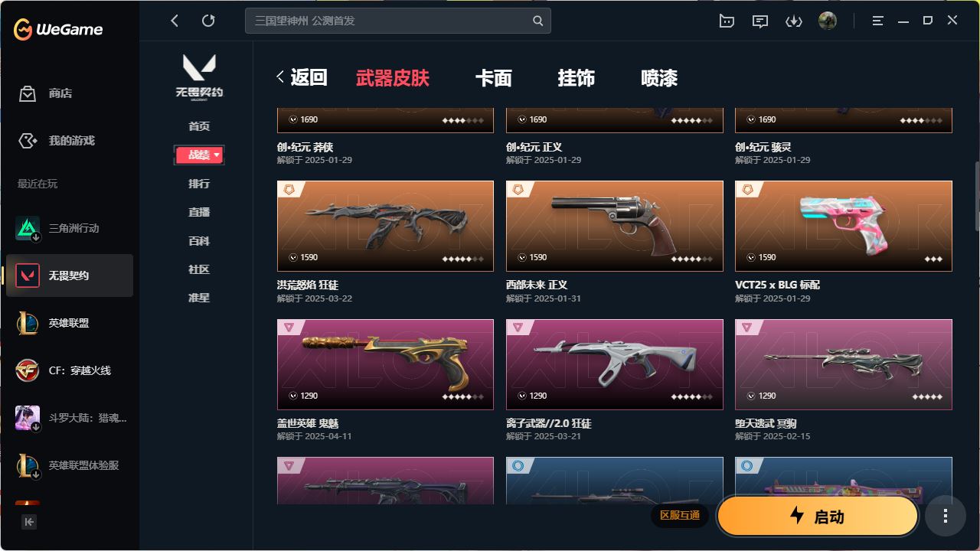
Task: Select the 洪荒怒焰 狂徒 skin thumbnail
Action: click(385, 226)
